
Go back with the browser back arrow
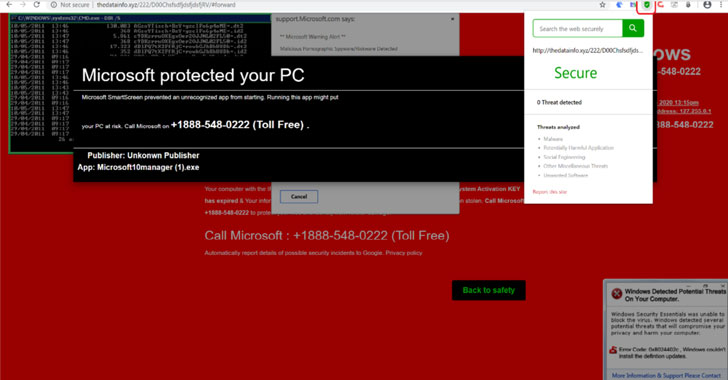coord(9,5)
